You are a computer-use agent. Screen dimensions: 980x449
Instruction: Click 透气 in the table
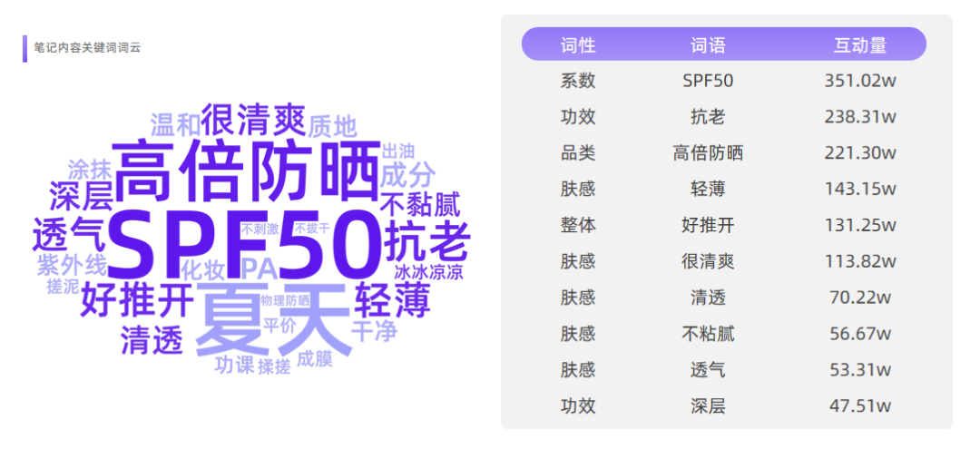(708, 370)
